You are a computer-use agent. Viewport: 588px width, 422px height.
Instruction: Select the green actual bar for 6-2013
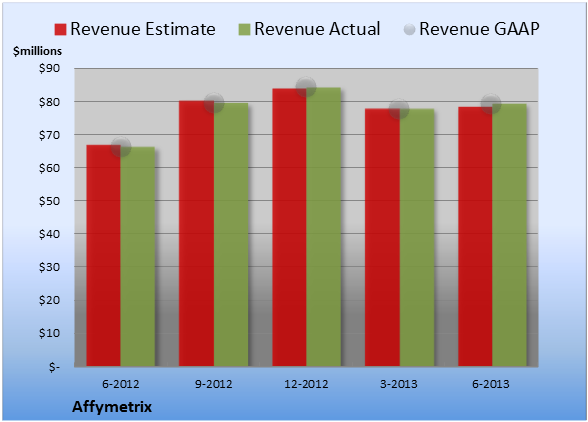click(x=510, y=235)
